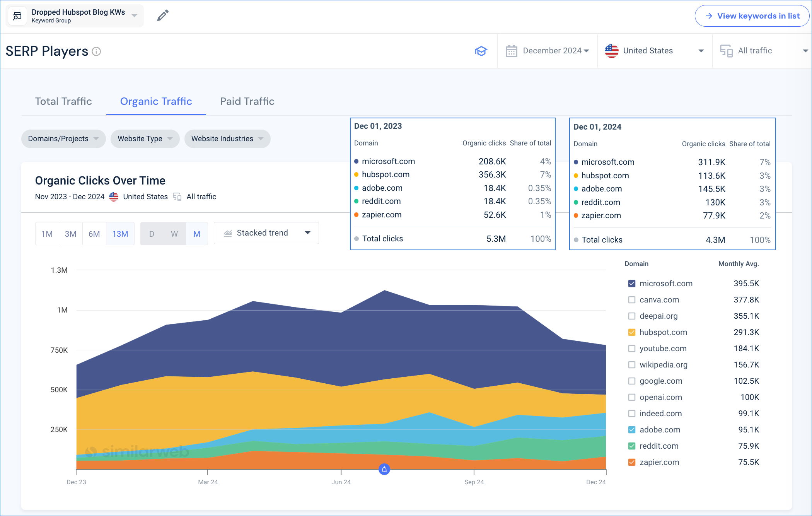This screenshot has height=516, width=812.
Task: Select monthly M granularity
Action: [x=197, y=234]
